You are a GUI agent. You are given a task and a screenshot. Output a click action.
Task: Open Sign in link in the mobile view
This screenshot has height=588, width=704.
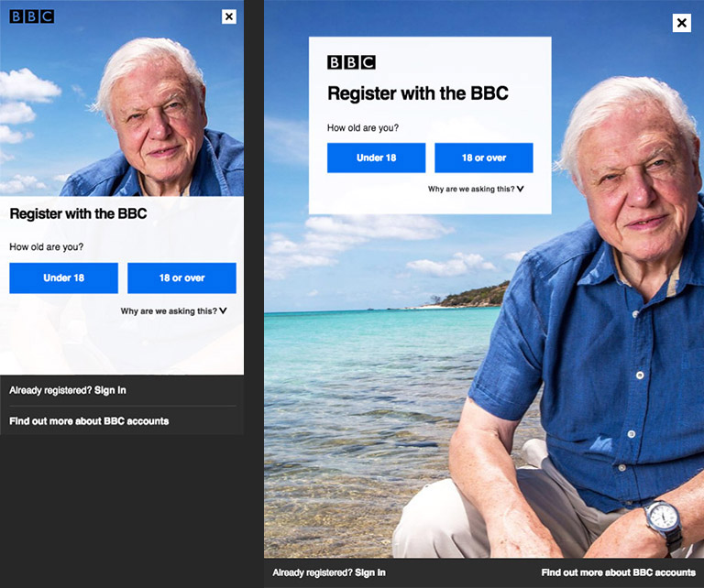(x=110, y=390)
